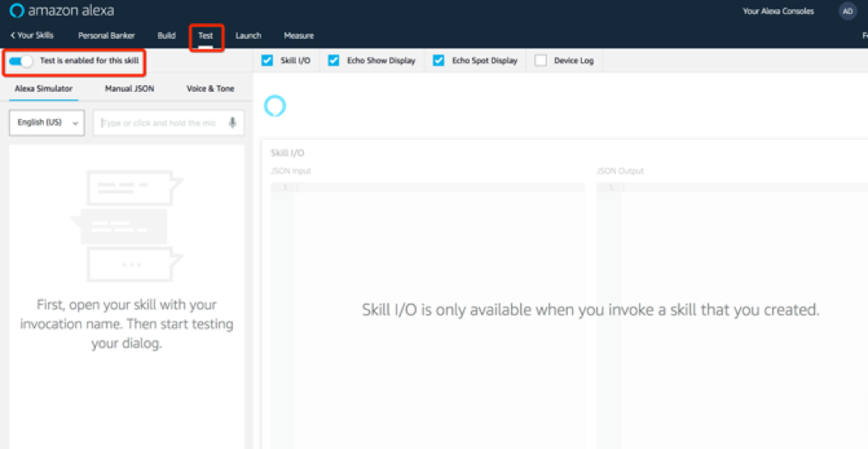This screenshot has height=449, width=868.
Task: Click the JSON Input label
Action: tap(291, 171)
